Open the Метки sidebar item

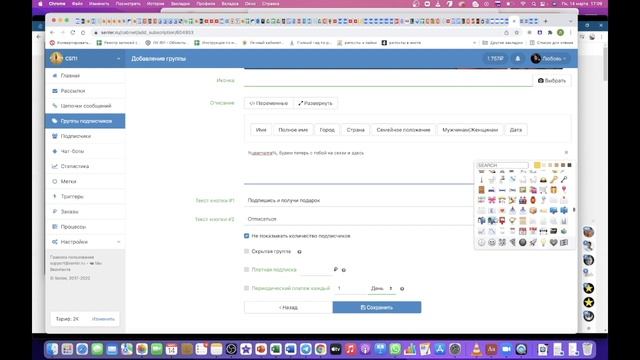pyautogui.click(x=85, y=181)
